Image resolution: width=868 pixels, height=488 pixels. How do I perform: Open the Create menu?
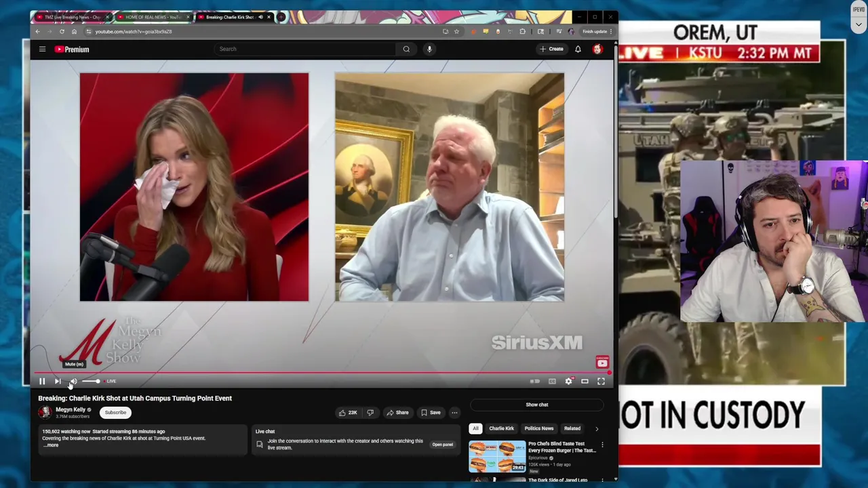point(551,49)
